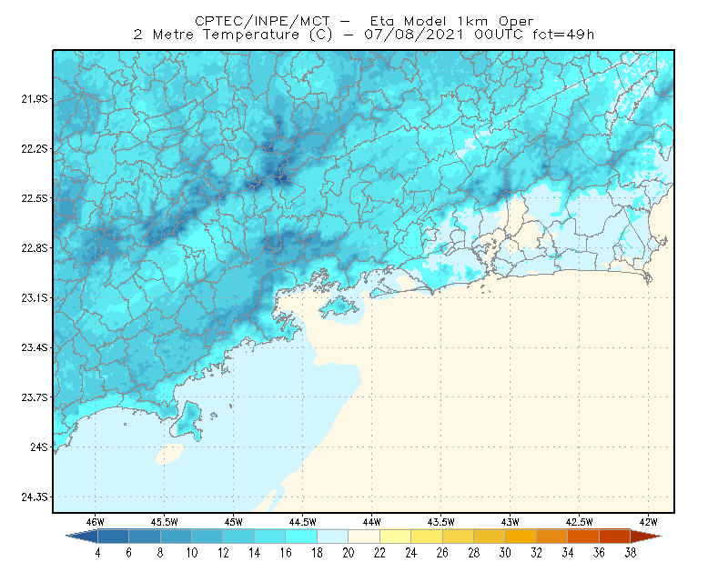The width and height of the screenshot is (728, 562).
Task: Select the 24 to 26 degree color segment
Action: (x=427, y=537)
